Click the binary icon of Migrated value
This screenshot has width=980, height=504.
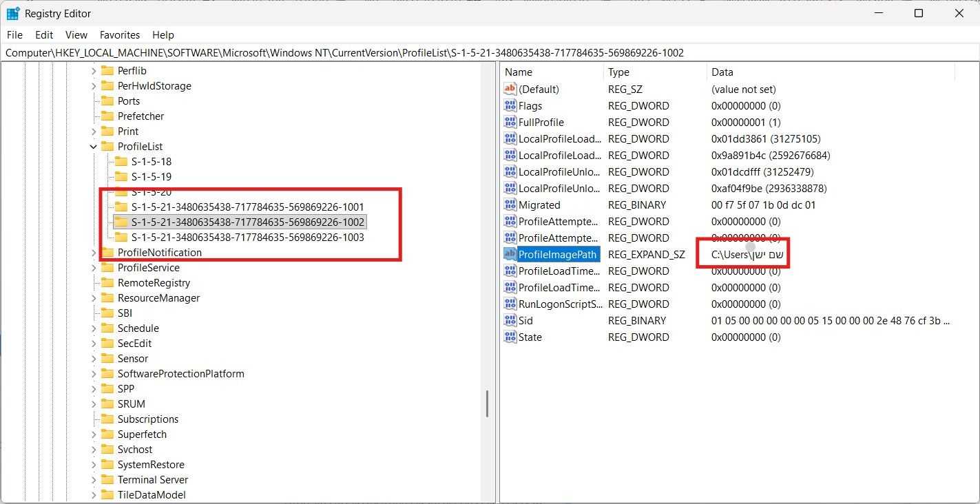(x=510, y=204)
